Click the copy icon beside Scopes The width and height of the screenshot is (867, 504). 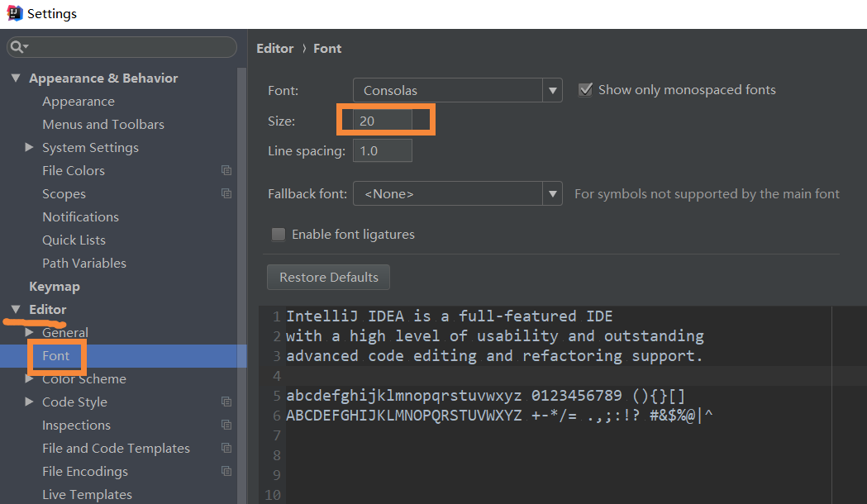point(226,193)
